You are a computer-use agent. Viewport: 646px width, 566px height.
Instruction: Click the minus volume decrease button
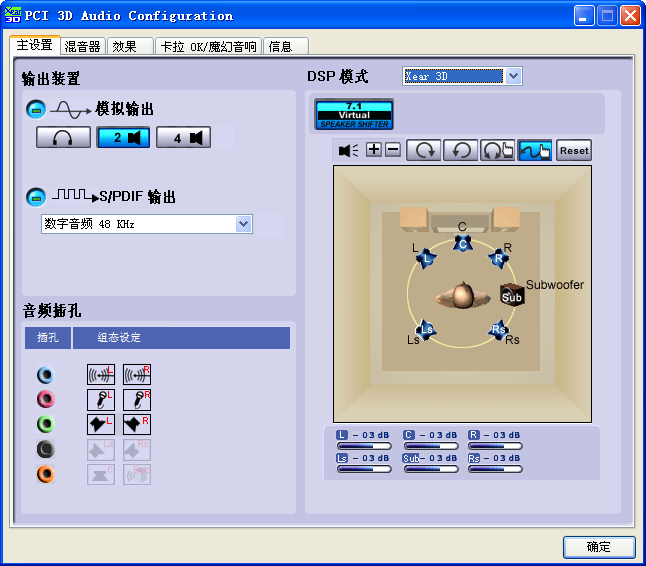pos(392,150)
